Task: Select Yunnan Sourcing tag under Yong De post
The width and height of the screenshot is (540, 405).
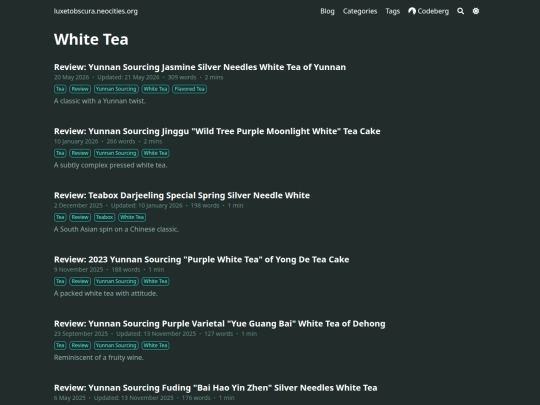Action: tap(116, 281)
